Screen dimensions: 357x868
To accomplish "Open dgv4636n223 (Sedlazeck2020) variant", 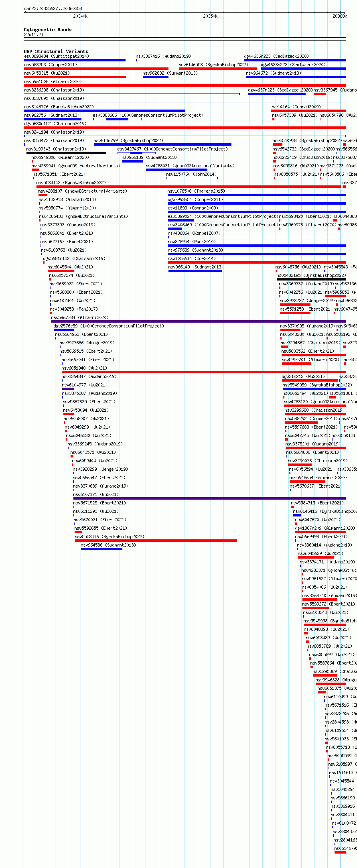I will point(276,56).
